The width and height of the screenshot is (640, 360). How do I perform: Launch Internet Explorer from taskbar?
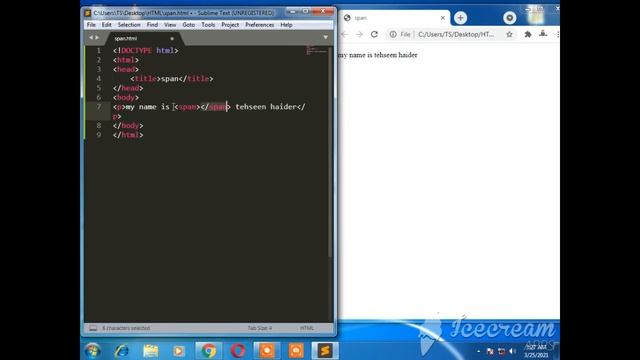(121, 351)
